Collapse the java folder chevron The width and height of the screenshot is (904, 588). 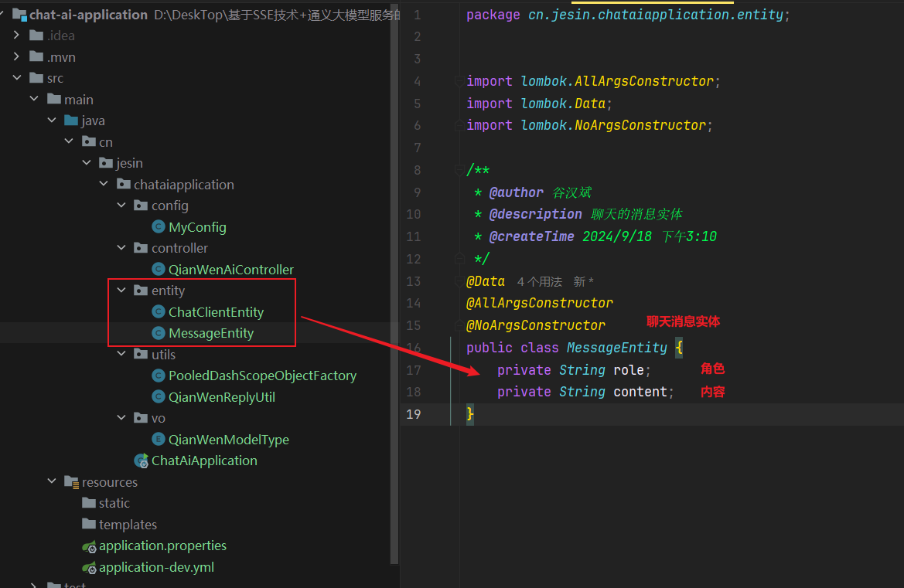pos(52,121)
